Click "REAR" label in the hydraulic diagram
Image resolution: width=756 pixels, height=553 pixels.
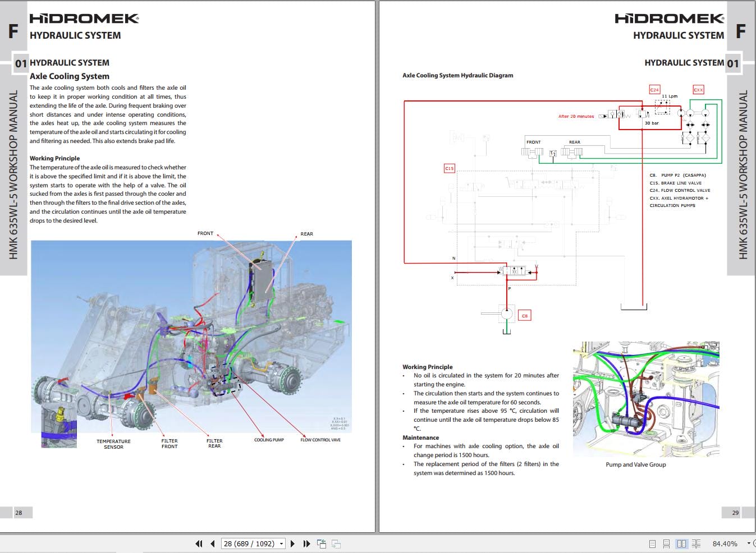click(575, 142)
